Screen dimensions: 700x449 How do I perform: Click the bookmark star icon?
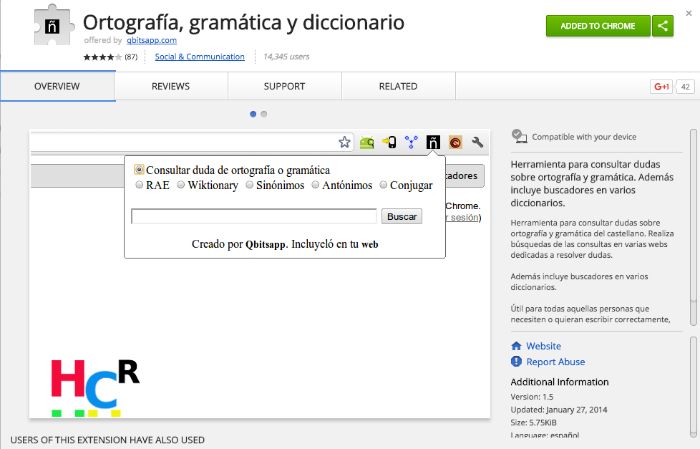coord(344,142)
